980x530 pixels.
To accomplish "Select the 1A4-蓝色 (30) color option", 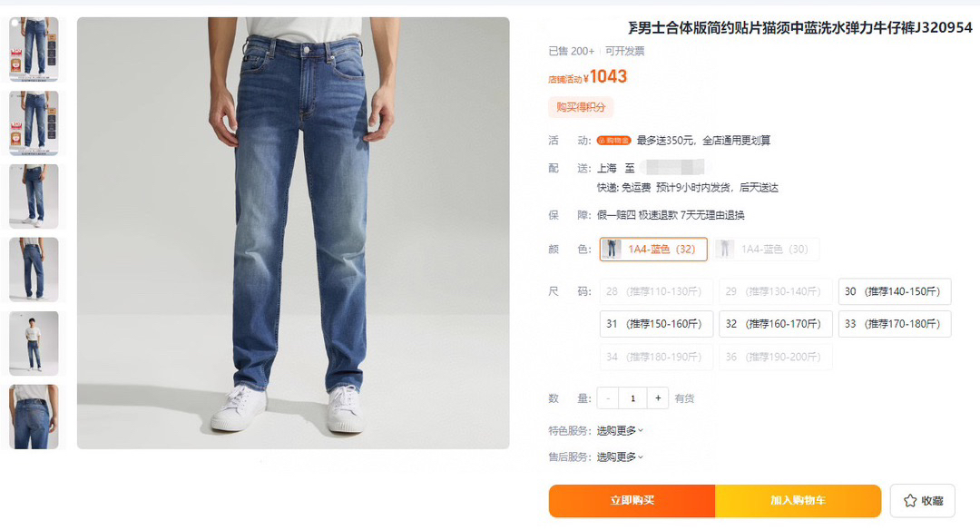I will 766,249.
